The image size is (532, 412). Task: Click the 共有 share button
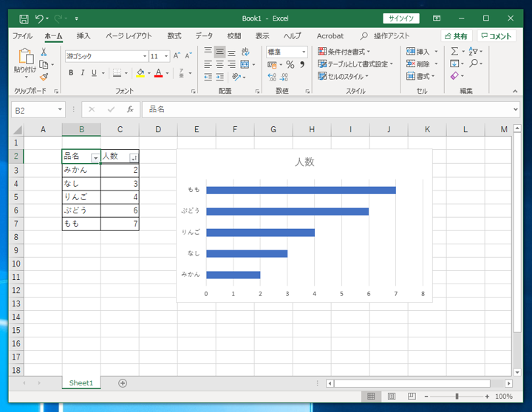[457, 36]
